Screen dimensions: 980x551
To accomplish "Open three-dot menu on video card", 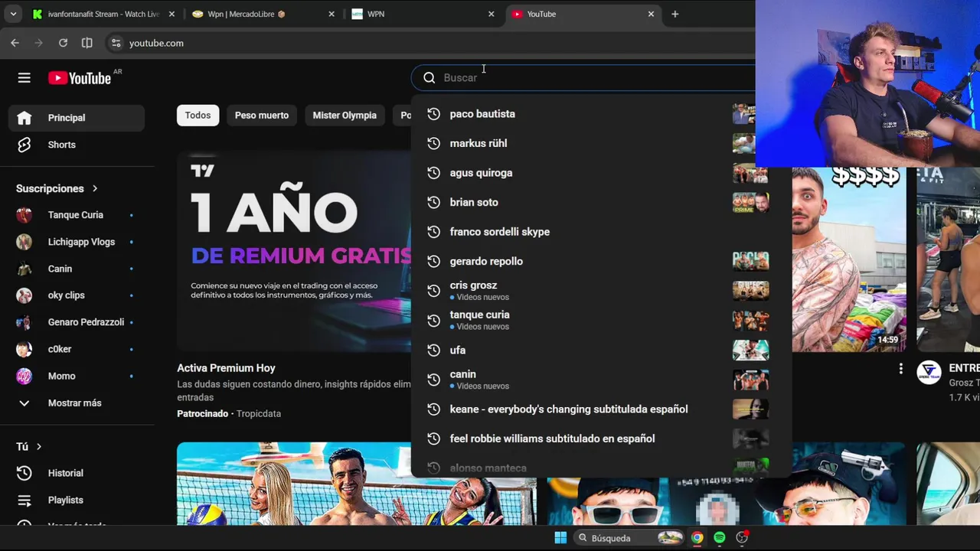I will tap(900, 369).
